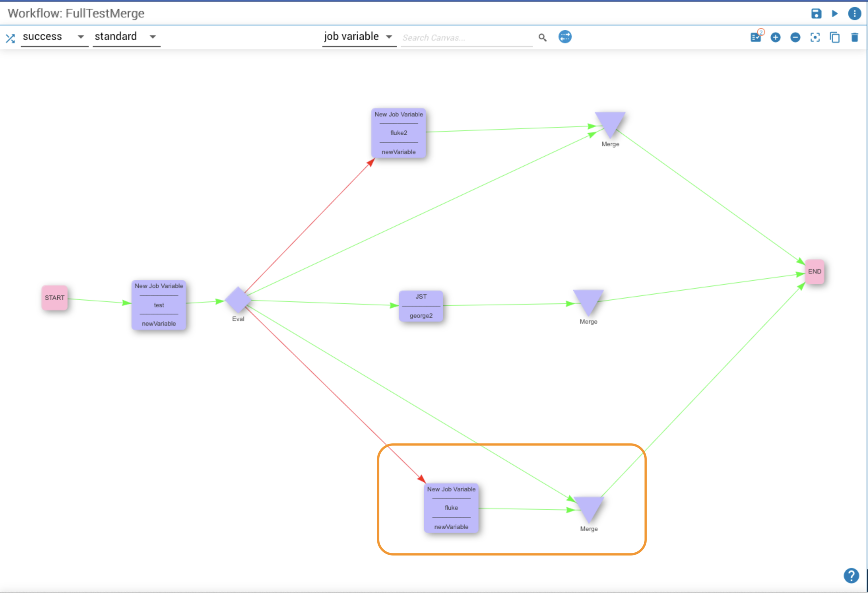Open the job variable filter dropdown
The height and width of the screenshot is (593, 868).
[358, 37]
